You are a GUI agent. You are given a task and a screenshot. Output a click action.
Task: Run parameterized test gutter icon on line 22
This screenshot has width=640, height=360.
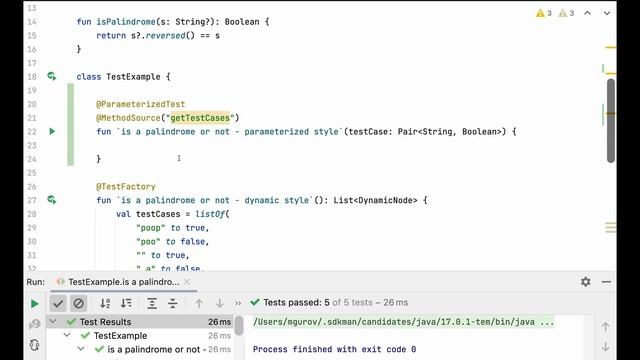pos(52,131)
